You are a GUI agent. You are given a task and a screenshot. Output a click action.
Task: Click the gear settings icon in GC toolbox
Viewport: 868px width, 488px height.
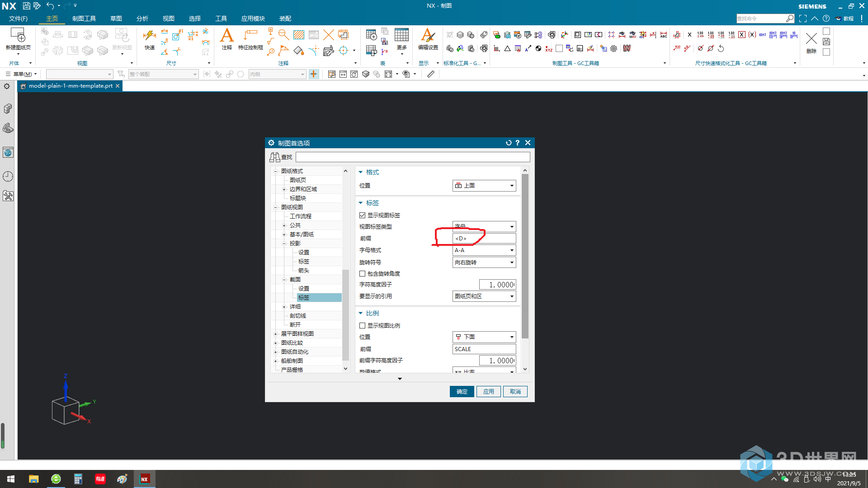(x=613, y=49)
